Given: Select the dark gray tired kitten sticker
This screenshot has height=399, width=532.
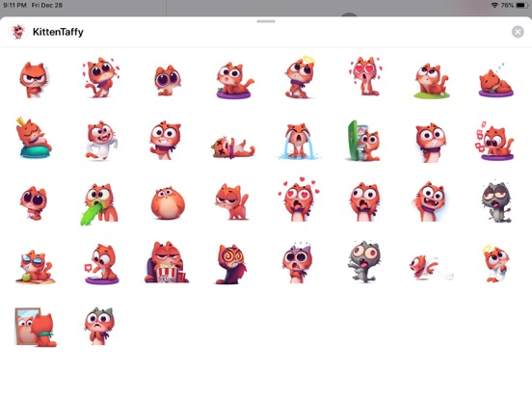Looking at the screenshot, I should click(496, 202).
